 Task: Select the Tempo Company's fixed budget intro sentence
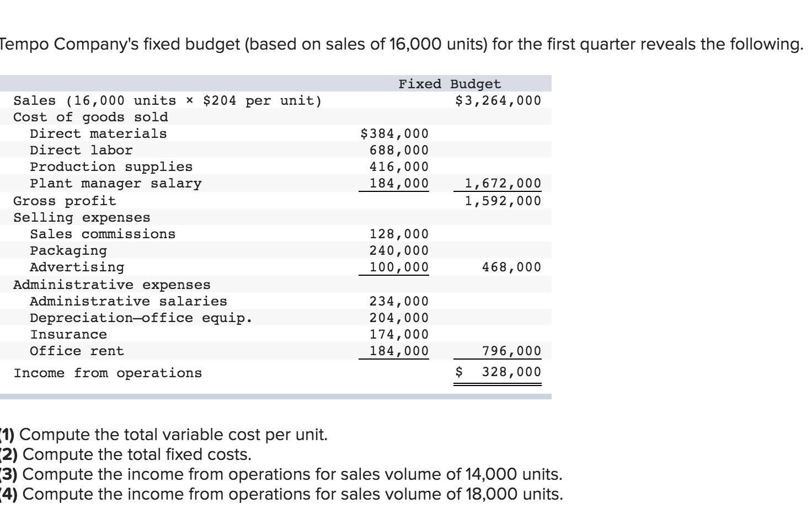tap(402, 44)
